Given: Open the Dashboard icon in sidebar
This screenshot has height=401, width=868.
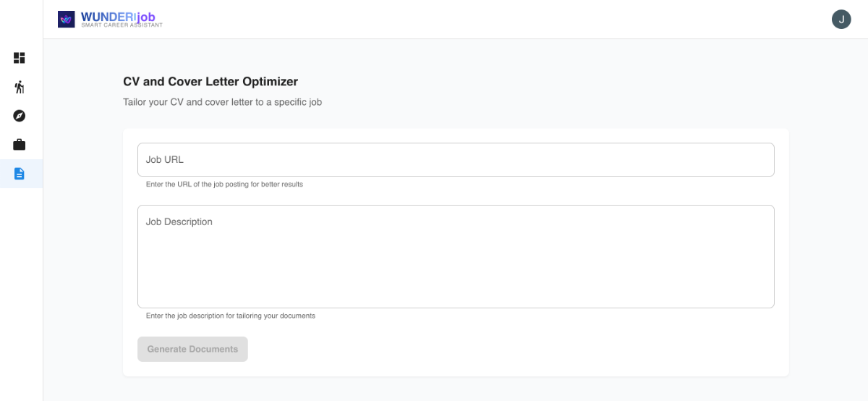Looking at the screenshot, I should [20, 58].
